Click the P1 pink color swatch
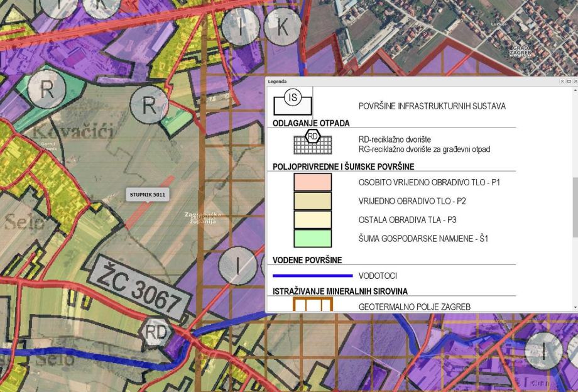This screenshot has height=392, width=578. tap(313, 182)
